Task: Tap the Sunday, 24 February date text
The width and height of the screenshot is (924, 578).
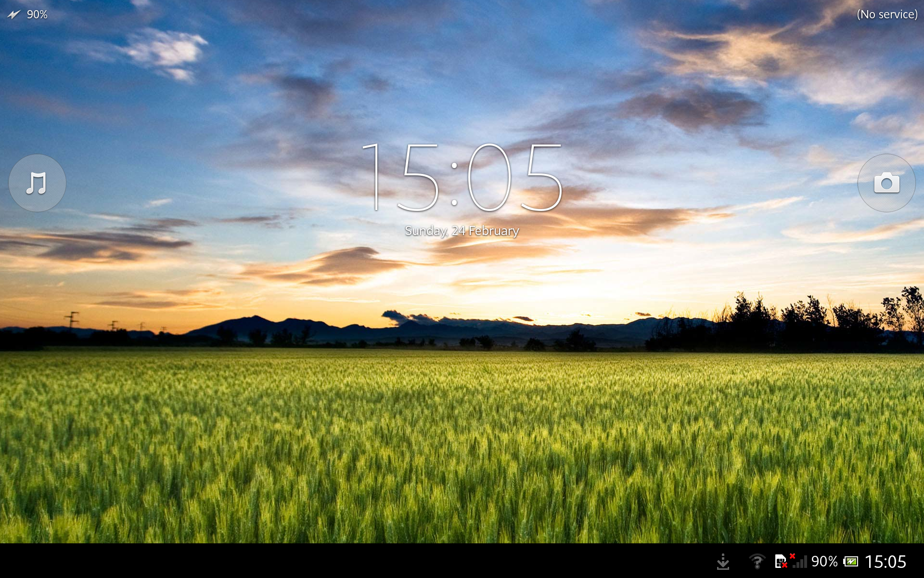Action: [462, 231]
